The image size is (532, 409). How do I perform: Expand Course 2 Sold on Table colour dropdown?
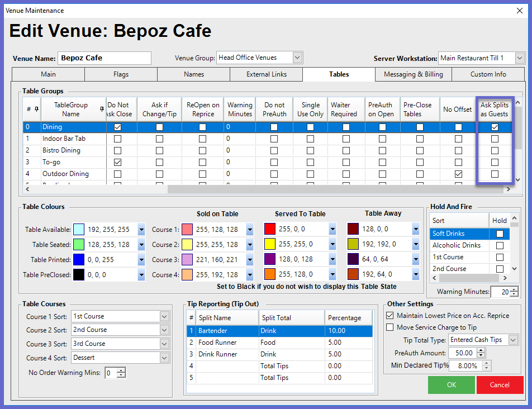(x=250, y=245)
